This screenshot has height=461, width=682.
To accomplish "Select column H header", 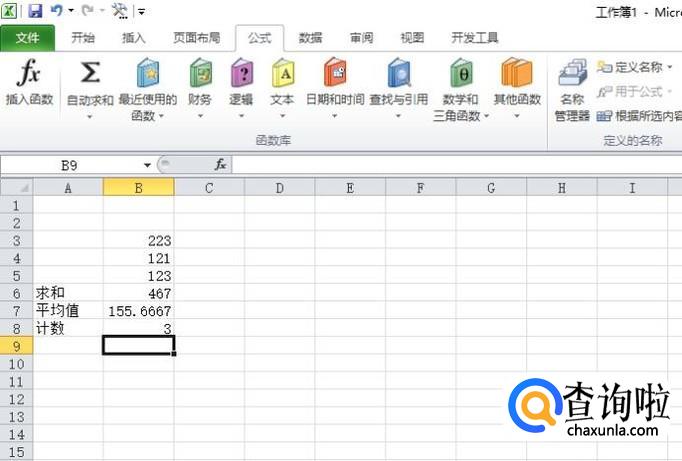I will pos(562,188).
